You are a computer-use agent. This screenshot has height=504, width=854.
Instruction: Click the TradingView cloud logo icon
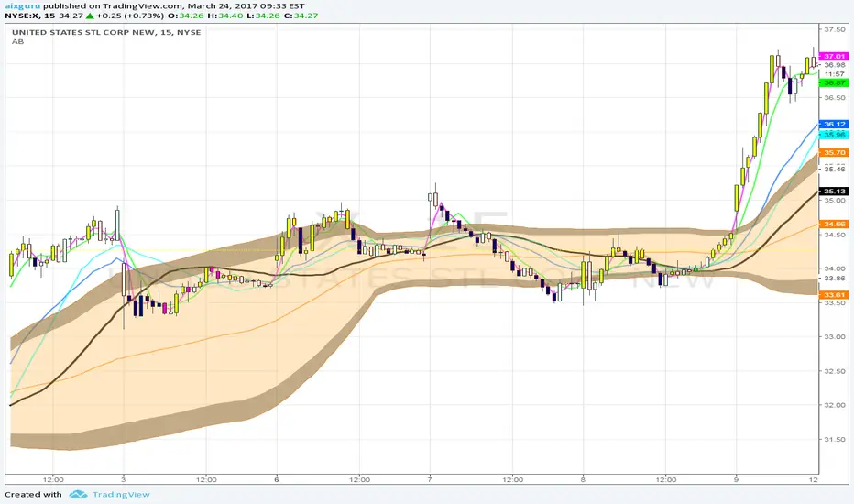(x=79, y=494)
